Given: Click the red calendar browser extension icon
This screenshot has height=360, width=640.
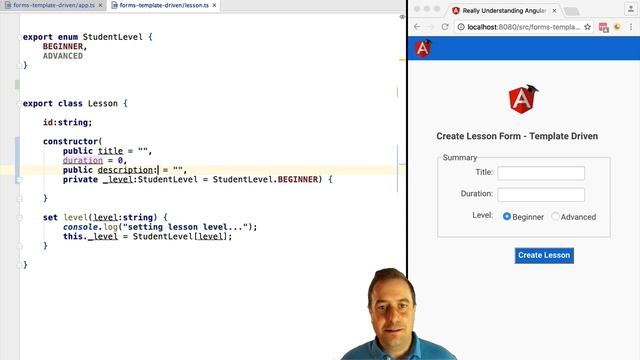Looking at the screenshot, I should point(603,27).
